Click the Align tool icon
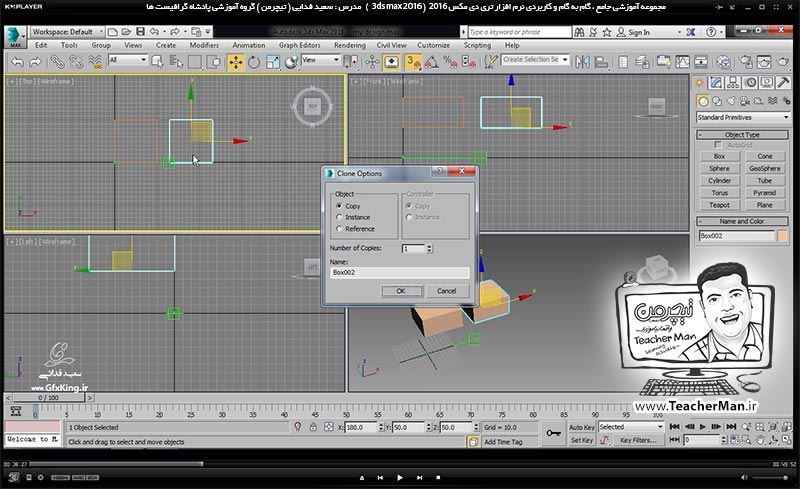 click(x=601, y=62)
